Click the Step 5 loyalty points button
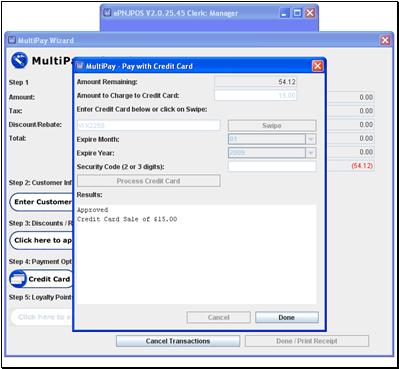Screen dimensions: 399x369 pyautogui.click(x=42, y=317)
